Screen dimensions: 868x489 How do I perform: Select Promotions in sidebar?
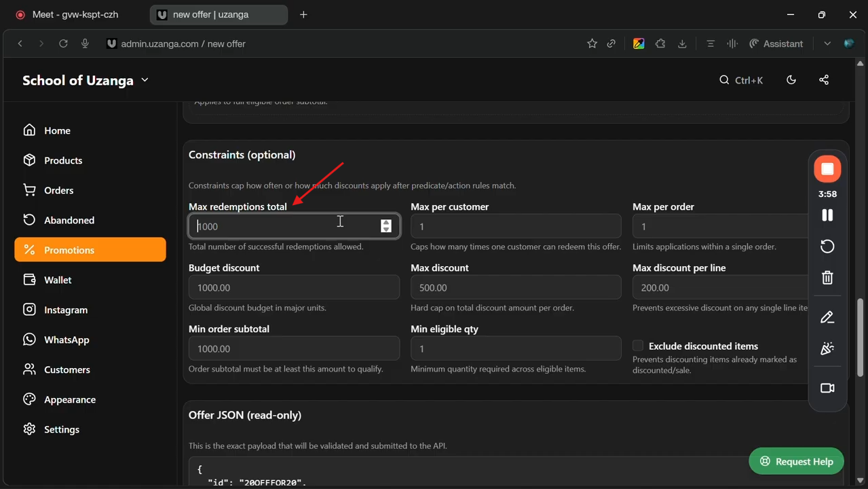(90, 250)
